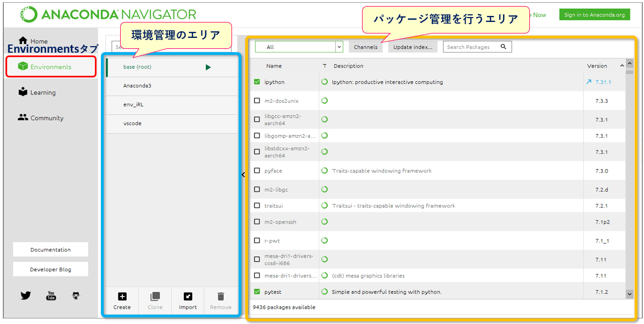Select the Anaconda3 environment

click(172, 86)
